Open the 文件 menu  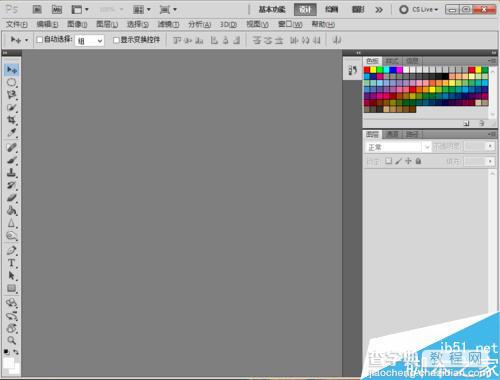coord(17,24)
